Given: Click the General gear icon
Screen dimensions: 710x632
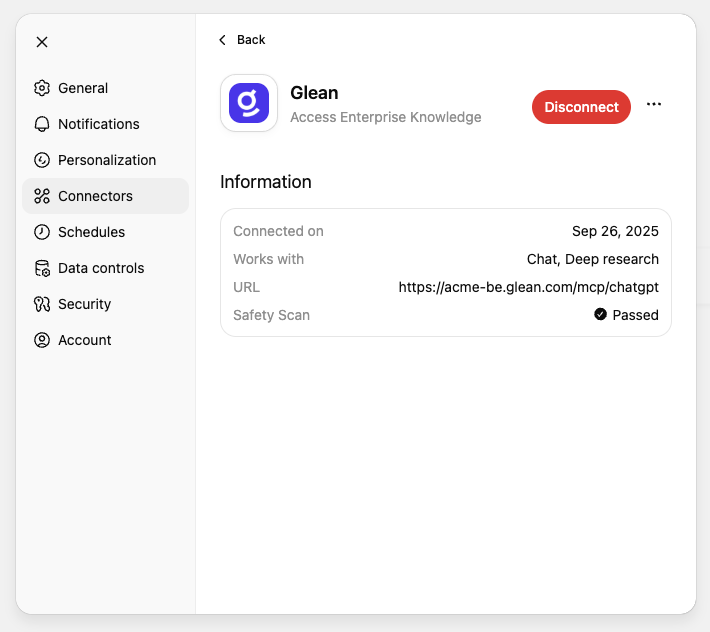Looking at the screenshot, I should (42, 88).
